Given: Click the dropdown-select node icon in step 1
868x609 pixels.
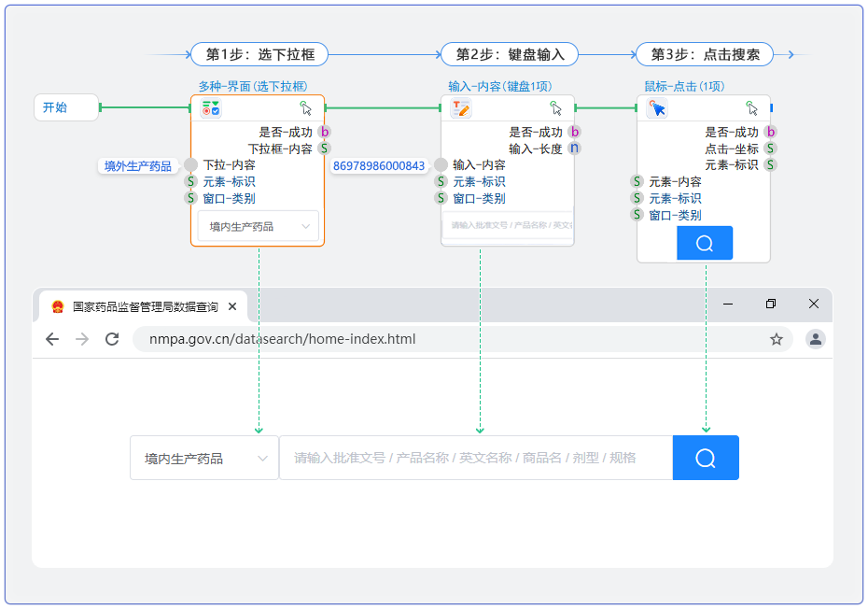Looking at the screenshot, I should coord(211,108).
